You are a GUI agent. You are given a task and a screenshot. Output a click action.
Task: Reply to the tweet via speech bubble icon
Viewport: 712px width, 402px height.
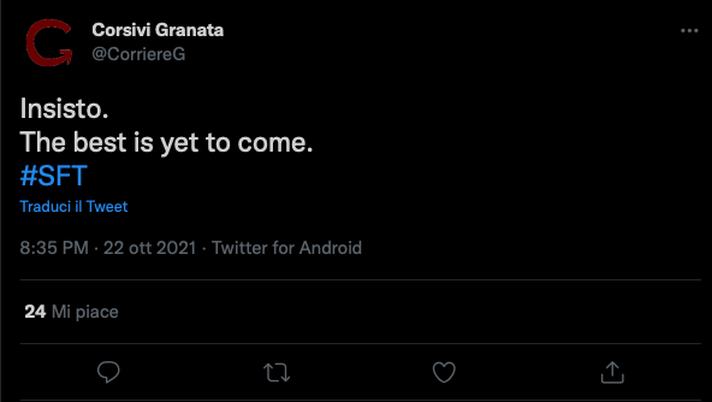point(110,372)
